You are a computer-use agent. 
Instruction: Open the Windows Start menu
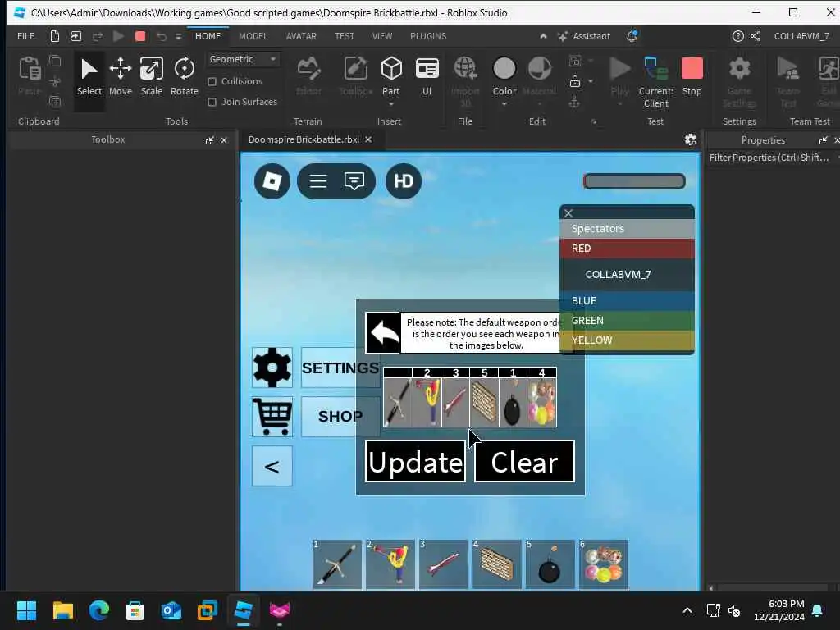pyautogui.click(x=26, y=610)
